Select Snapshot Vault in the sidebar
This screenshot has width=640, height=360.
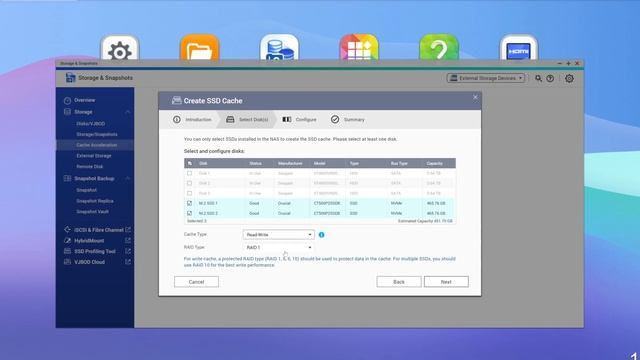tap(92, 211)
